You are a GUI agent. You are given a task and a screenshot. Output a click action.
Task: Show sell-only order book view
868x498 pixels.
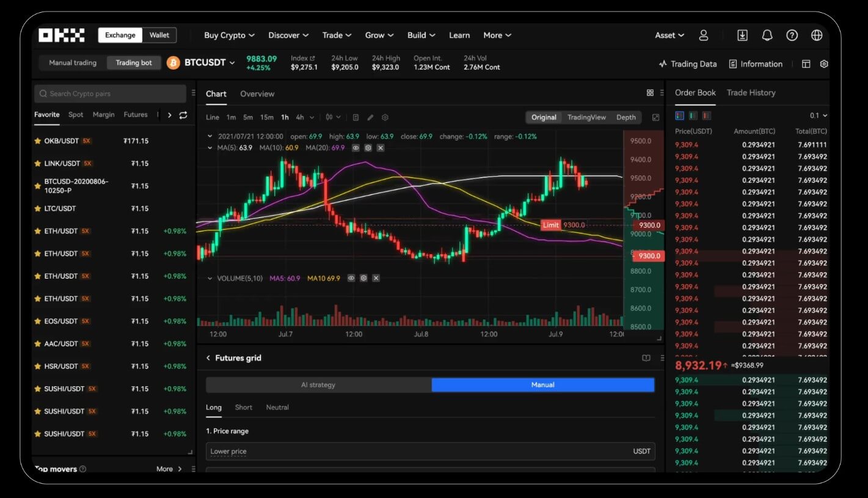707,115
